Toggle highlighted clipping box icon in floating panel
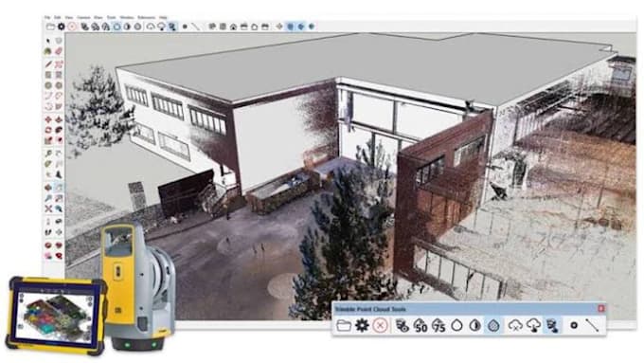The image size is (644, 363). click(552, 326)
